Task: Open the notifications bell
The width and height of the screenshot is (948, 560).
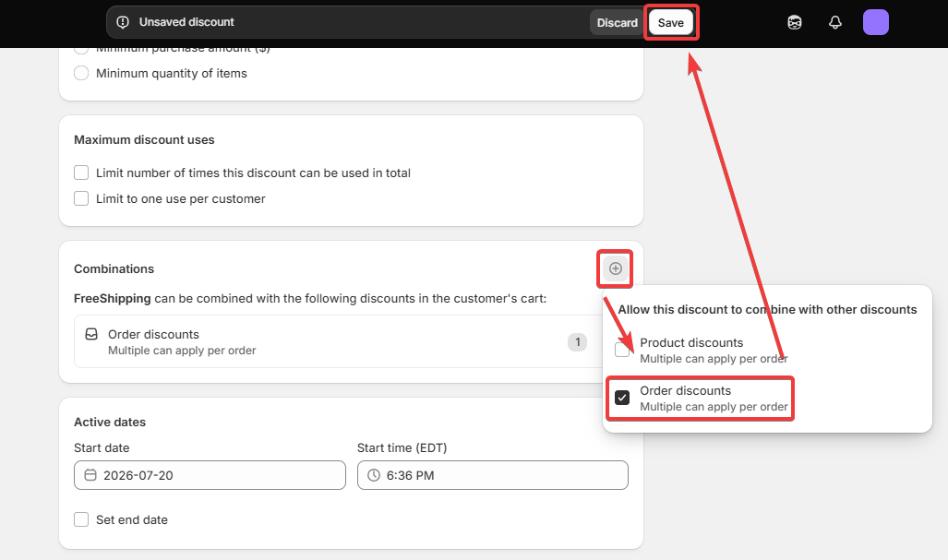Action: tap(835, 22)
